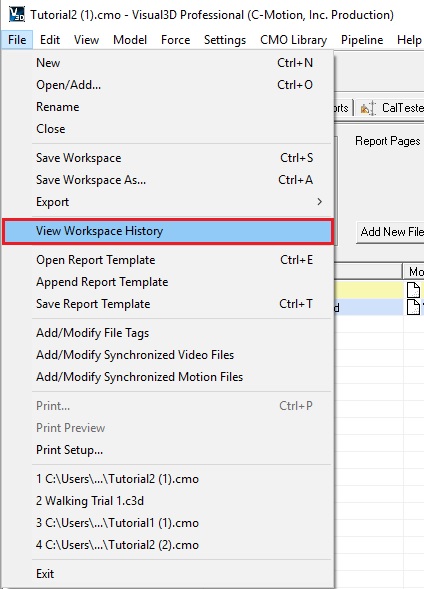Open the View menu
The height and width of the screenshot is (589, 424).
coord(86,40)
